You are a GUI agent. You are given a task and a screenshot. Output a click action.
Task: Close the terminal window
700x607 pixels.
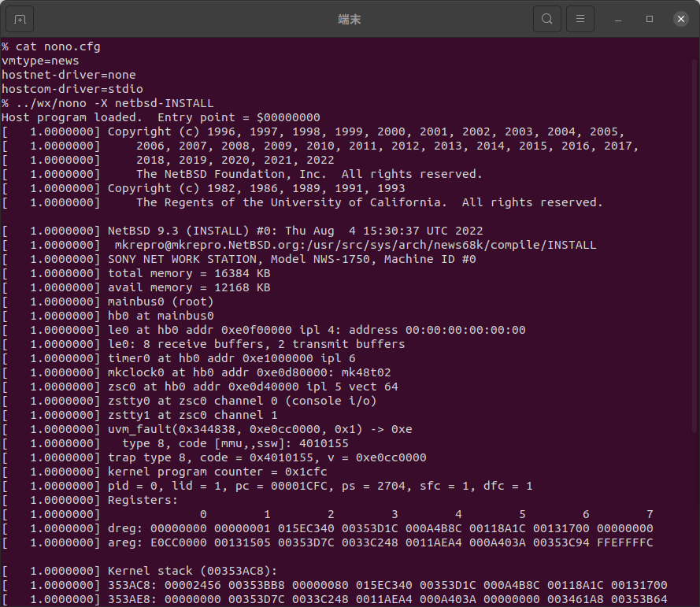click(x=681, y=19)
